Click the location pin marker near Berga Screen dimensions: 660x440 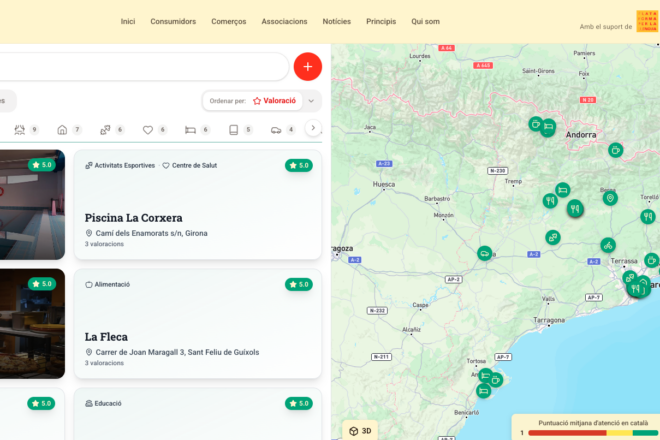610,198
